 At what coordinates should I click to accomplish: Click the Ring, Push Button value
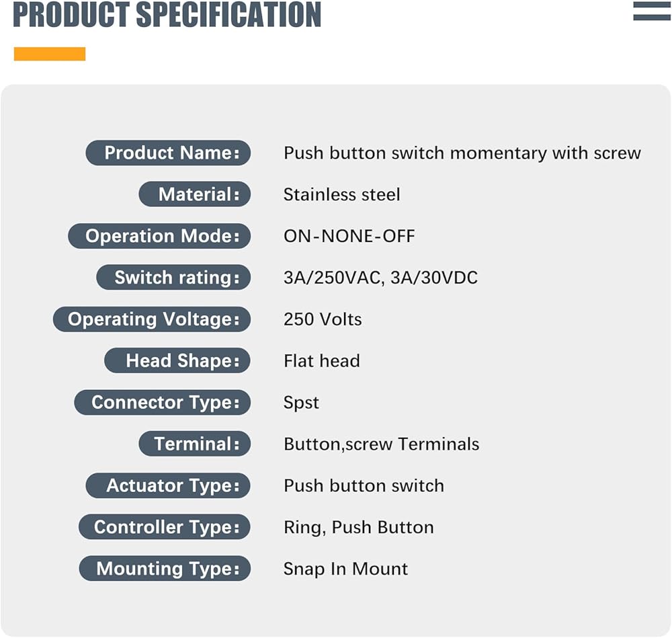[358, 527]
